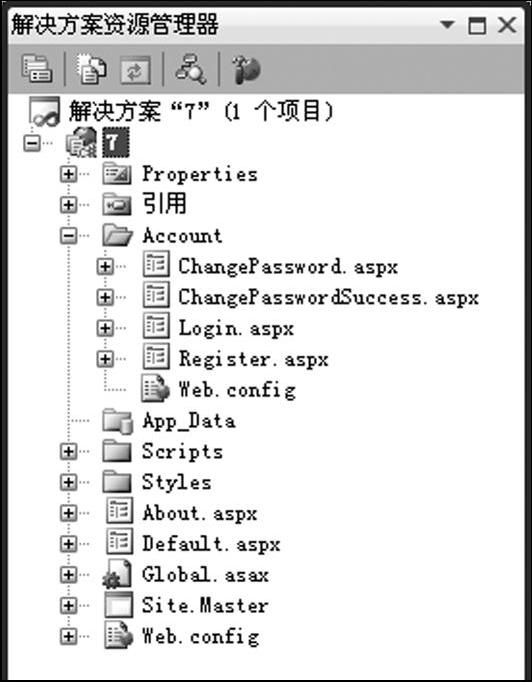
Task: Select Web.config inside Account folder
Action: [237, 390]
